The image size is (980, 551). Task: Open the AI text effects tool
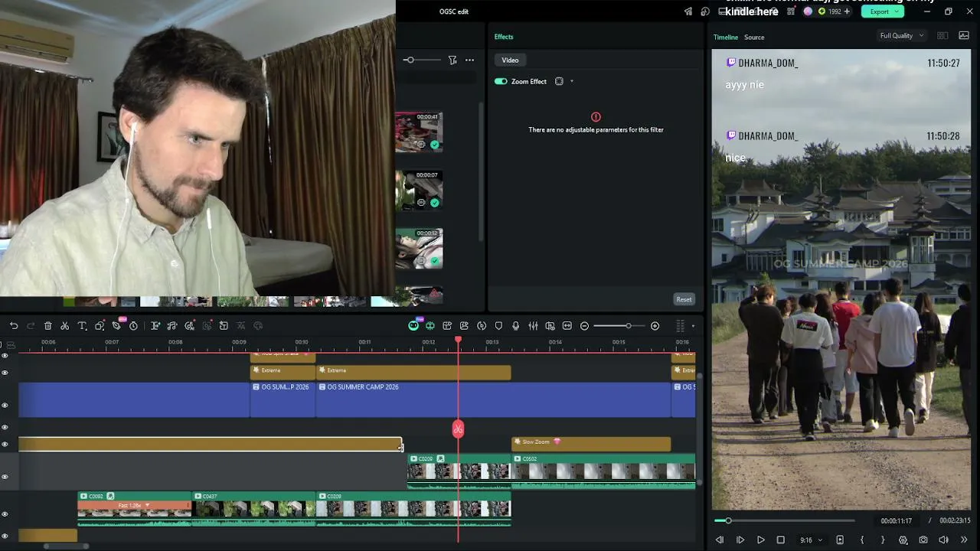[155, 326]
